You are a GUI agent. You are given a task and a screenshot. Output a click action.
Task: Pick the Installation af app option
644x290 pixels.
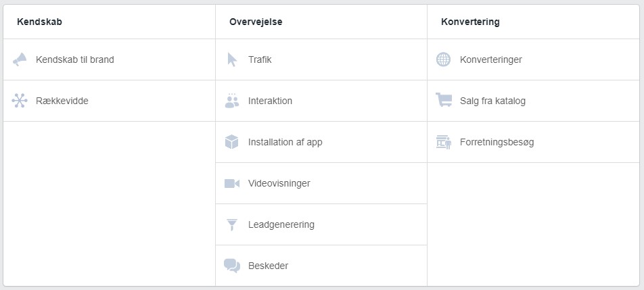pos(321,142)
